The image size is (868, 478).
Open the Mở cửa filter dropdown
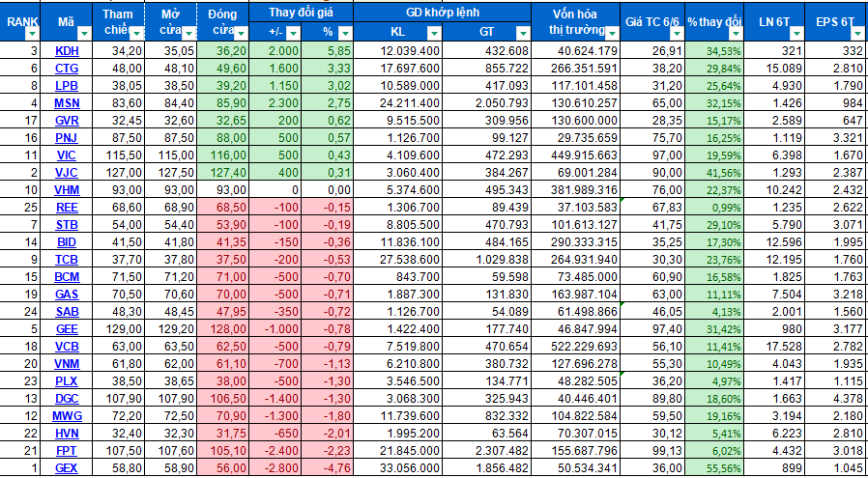click(188, 34)
